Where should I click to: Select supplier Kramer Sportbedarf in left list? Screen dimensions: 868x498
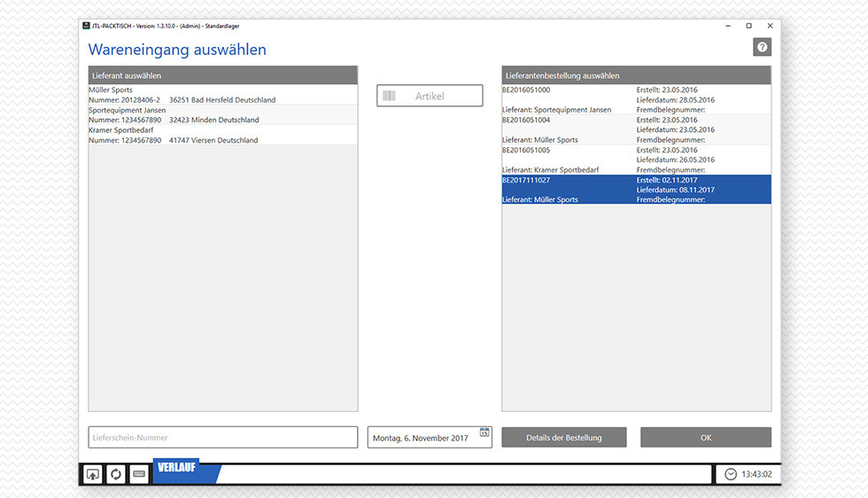(223, 136)
